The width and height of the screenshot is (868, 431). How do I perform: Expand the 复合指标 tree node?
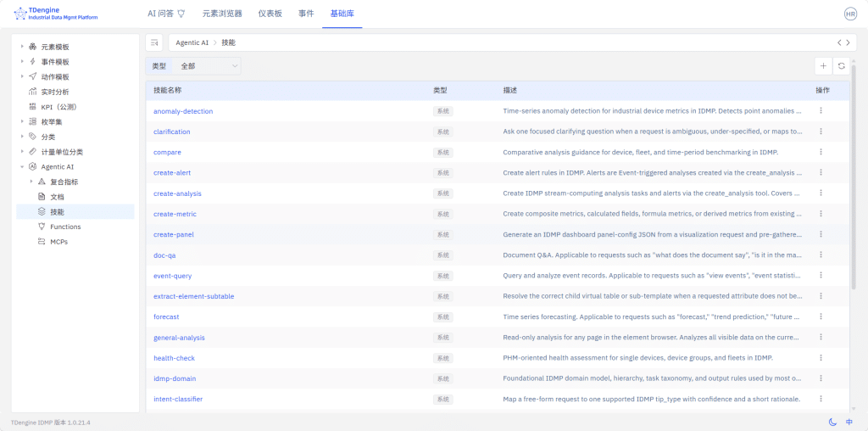pyautogui.click(x=31, y=182)
